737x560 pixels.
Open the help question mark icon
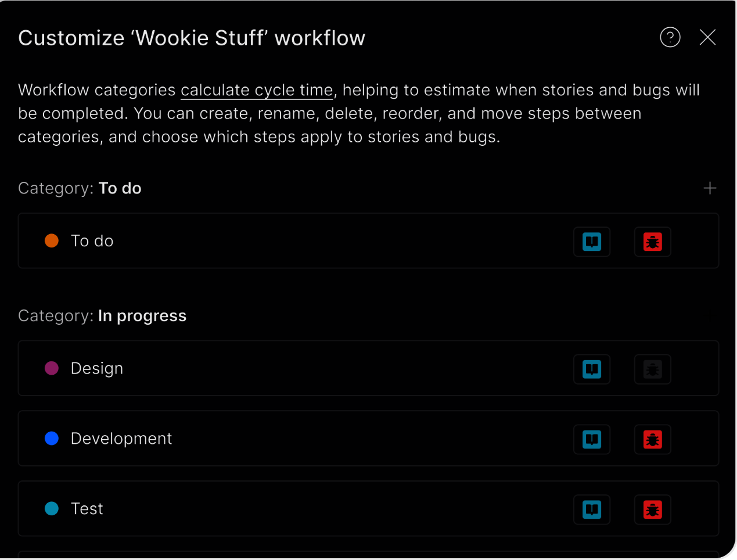670,38
